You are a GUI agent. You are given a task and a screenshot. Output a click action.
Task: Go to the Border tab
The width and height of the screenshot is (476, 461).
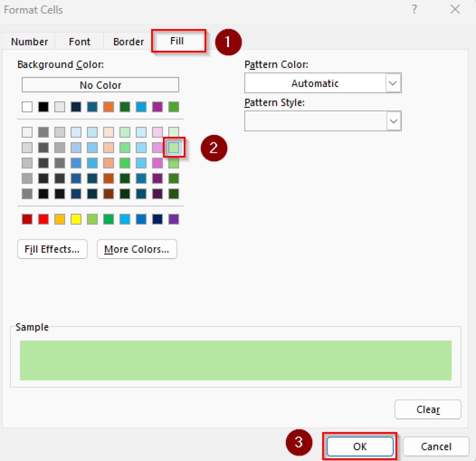click(x=128, y=41)
